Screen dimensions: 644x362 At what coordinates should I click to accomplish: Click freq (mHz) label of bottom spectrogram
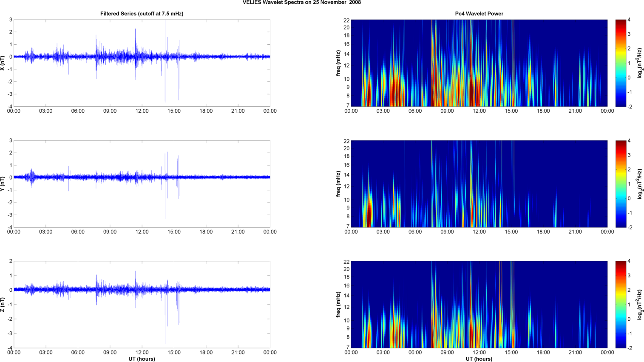tap(338, 305)
